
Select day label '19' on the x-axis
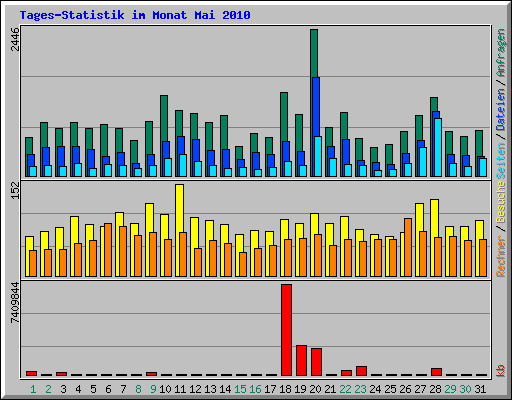click(300, 389)
